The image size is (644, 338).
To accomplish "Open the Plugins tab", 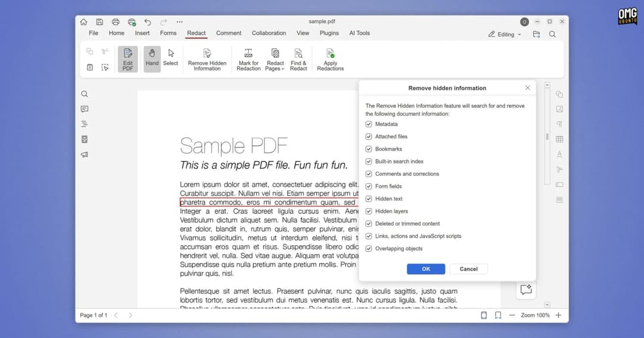I will coord(329,33).
